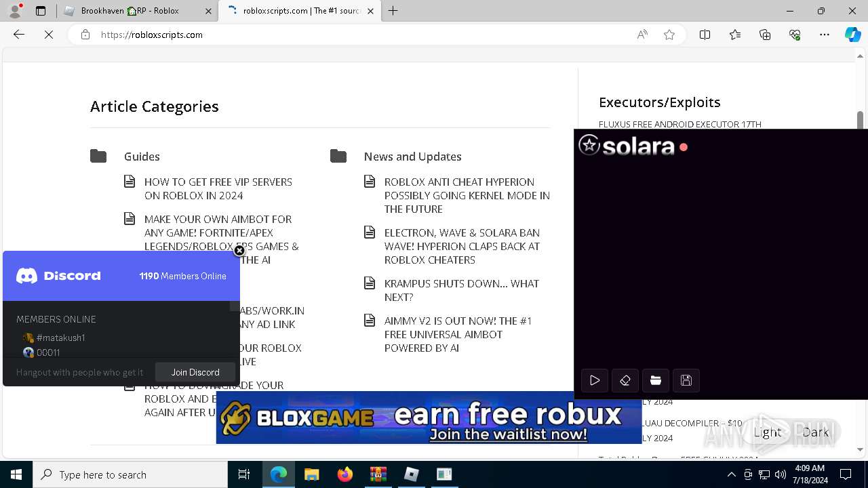Switch to Light theme

pyautogui.click(x=768, y=432)
